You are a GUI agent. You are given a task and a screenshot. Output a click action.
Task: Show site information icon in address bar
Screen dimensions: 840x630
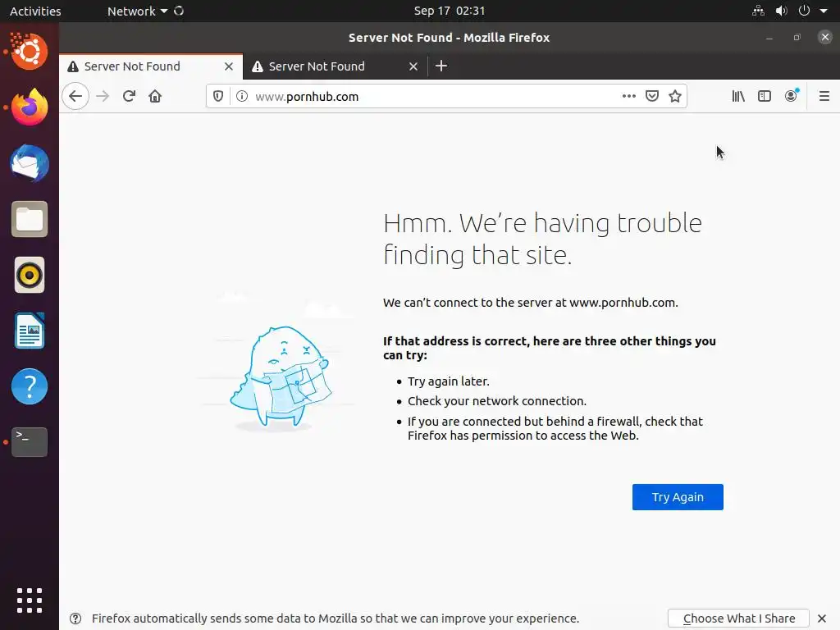pos(242,97)
